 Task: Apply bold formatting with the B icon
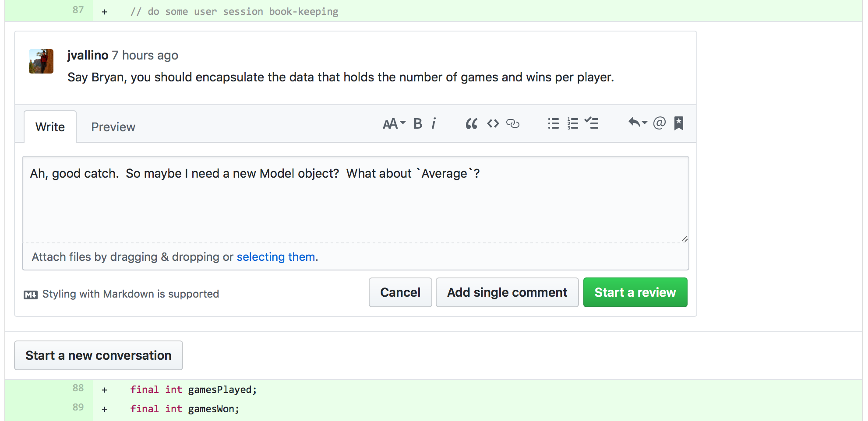click(x=418, y=124)
